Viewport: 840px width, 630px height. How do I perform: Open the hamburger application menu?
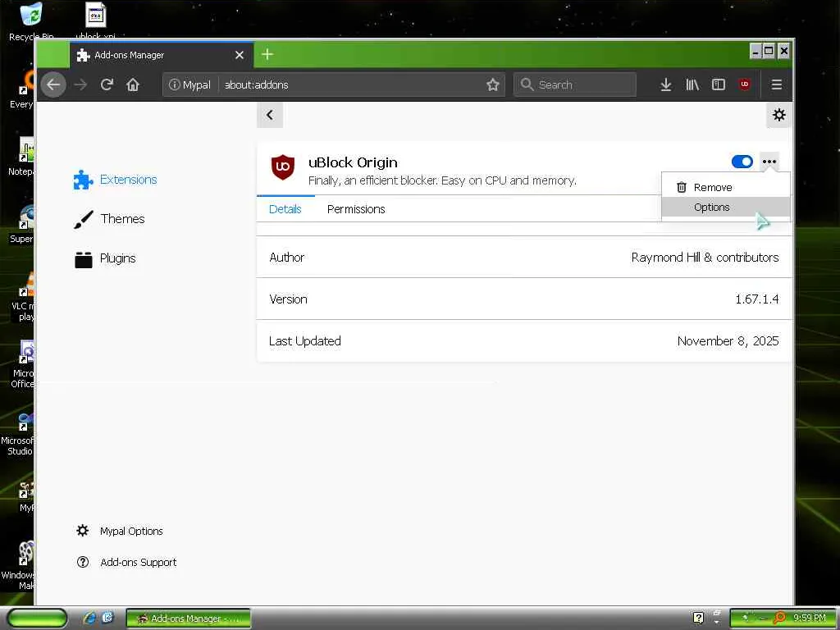(776, 84)
